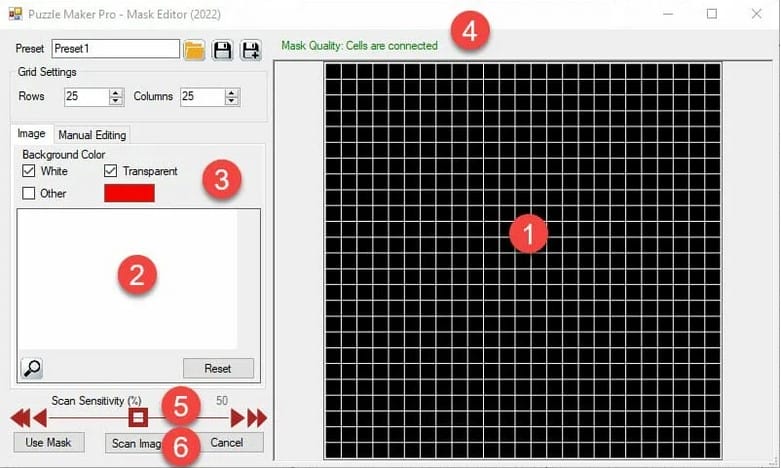Screen dimensions: 781x468
Task: Save the current preset with the disk icon
Action: pyautogui.click(x=222, y=49)
